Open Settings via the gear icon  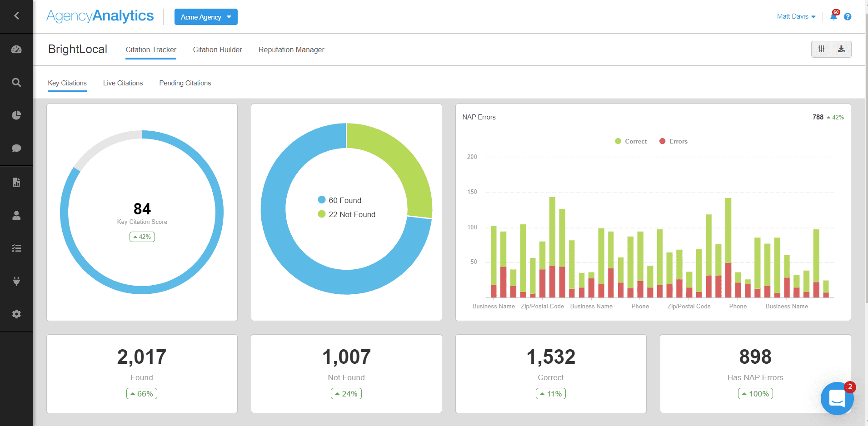[16, 314]
